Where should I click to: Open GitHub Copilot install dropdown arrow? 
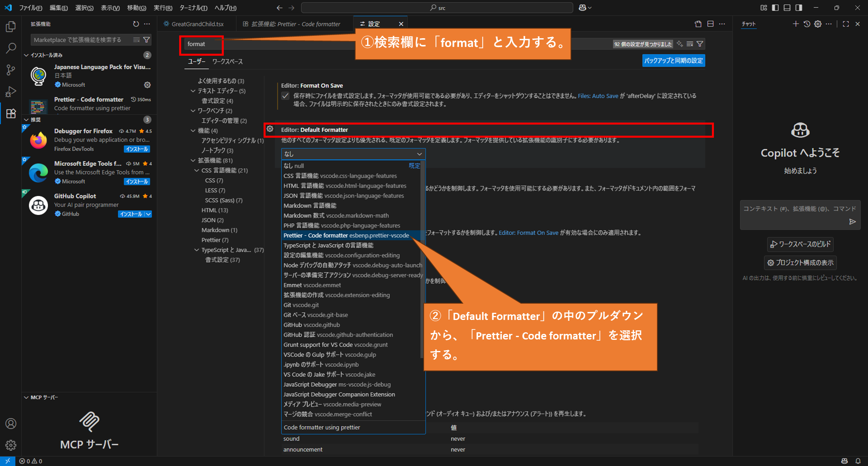point(148,214)
